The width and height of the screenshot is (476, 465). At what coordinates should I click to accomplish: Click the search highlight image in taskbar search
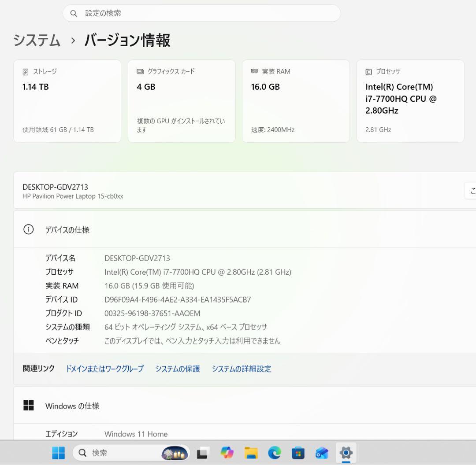click(x=175, y=453)
